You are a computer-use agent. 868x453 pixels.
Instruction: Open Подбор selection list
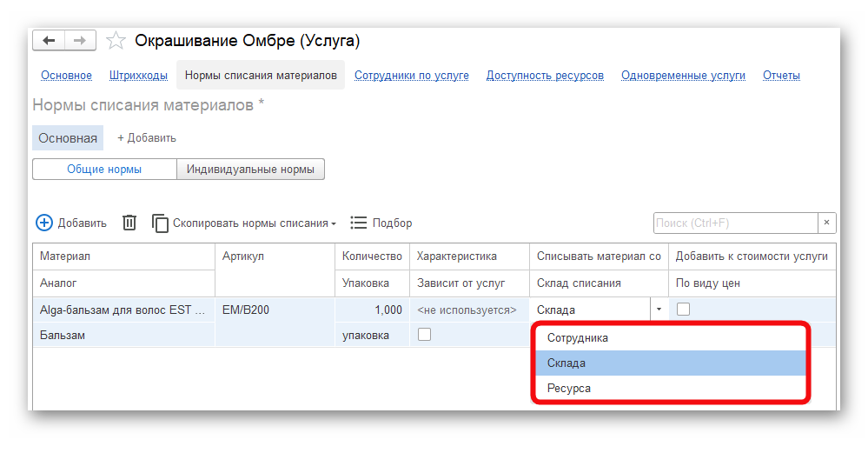(381, 223)
